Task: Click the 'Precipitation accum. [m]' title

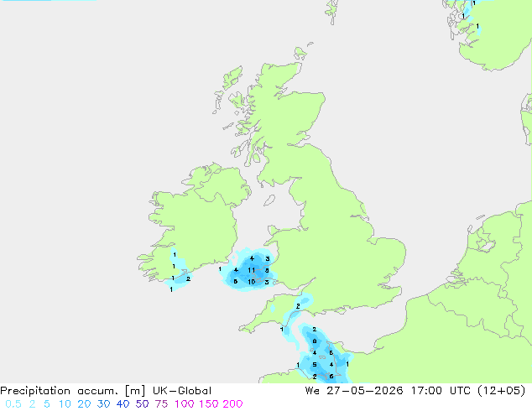Action: pos(73,391)
